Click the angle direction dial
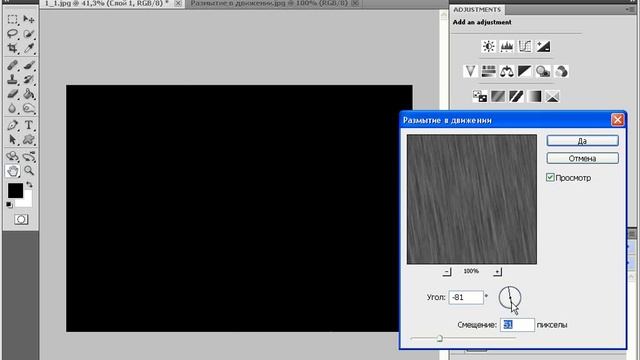Screen dimensions: 640x360 pyautogui.click(x=510, y=297)
